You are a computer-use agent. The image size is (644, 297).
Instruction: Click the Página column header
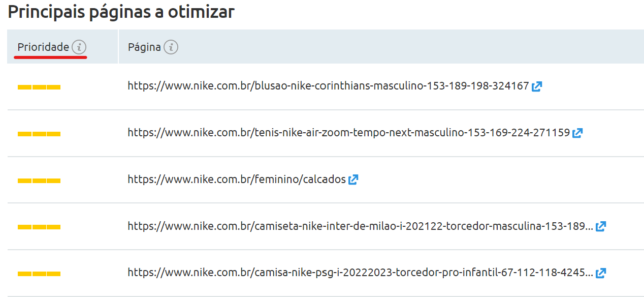[144, 47]
